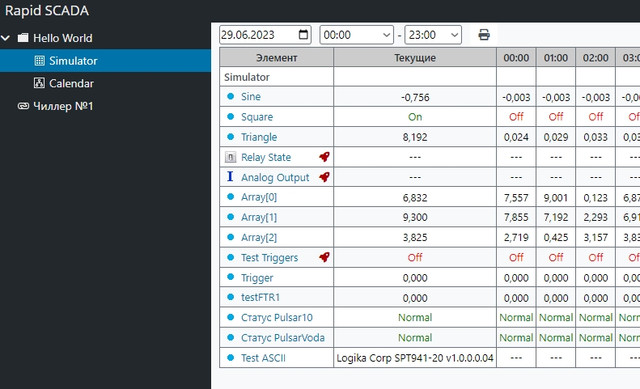Open the Статус PulsarVoda channel link

[x=283, y=338]
